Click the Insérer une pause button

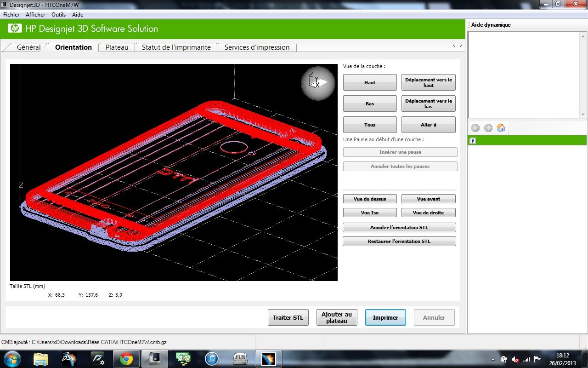[400, 152]
